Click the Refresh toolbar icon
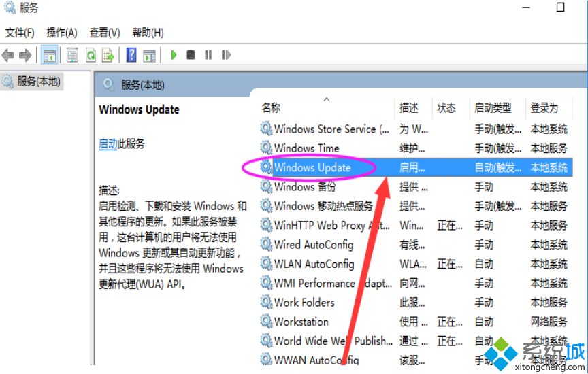 (x=91, y=56)
